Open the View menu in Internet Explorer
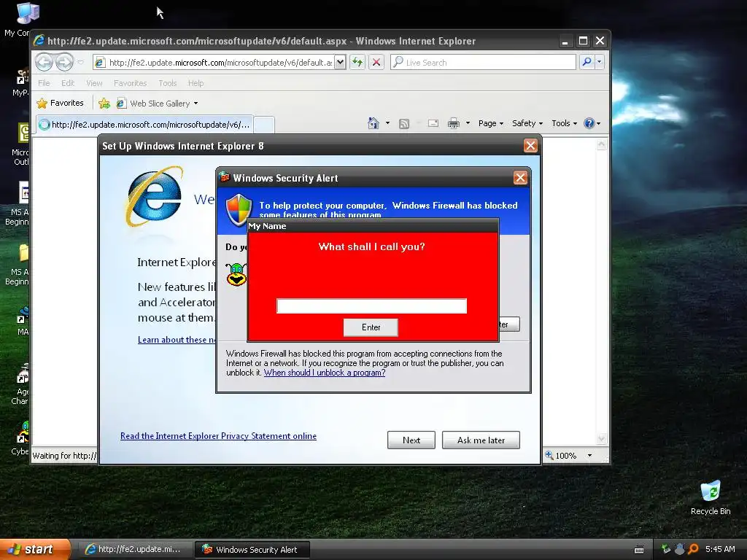This screenshot has width=747, height=560. (x=94, y=83)
